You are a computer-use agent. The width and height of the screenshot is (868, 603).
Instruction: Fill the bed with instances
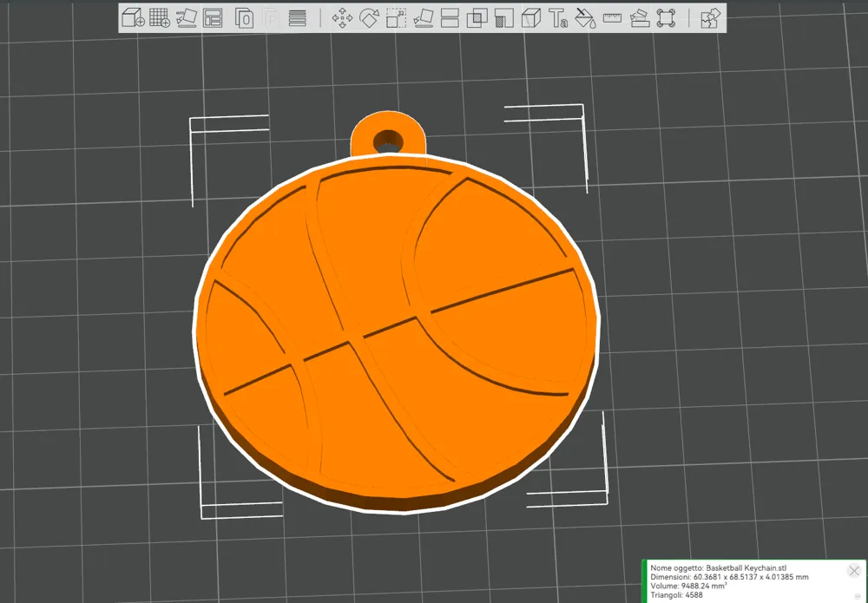point(160,17)
